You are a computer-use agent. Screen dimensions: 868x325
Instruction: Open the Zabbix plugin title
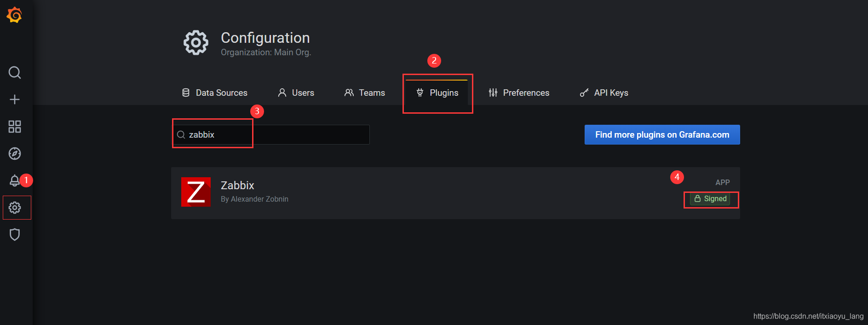[x=237, y=186]
